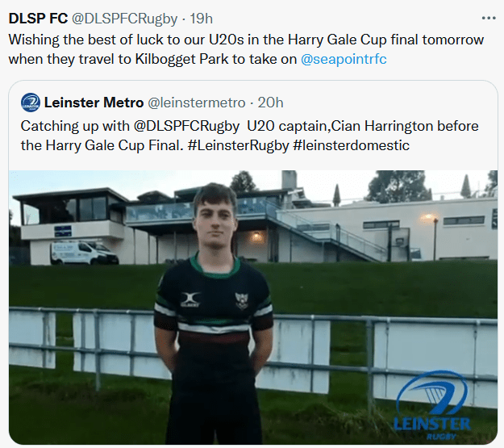Click the @DLSPFCRugby handle in the tweet header
The image size is (504, 448).
pyautogui.click(x=124, y=18)
